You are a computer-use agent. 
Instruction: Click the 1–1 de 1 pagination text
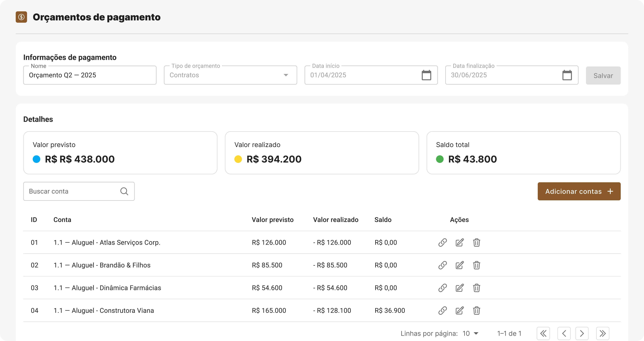pyautogui.click(x=509, y=333)
